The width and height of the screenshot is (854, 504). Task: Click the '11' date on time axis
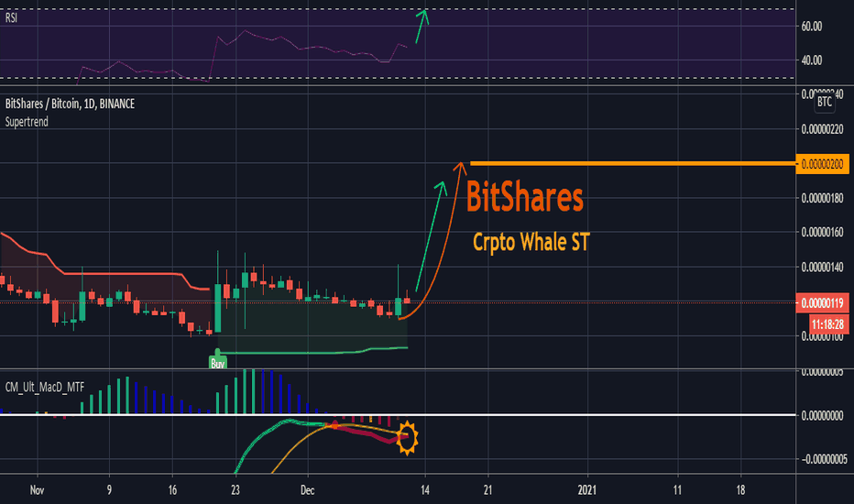pyautogui.click(x=677, y=490)
